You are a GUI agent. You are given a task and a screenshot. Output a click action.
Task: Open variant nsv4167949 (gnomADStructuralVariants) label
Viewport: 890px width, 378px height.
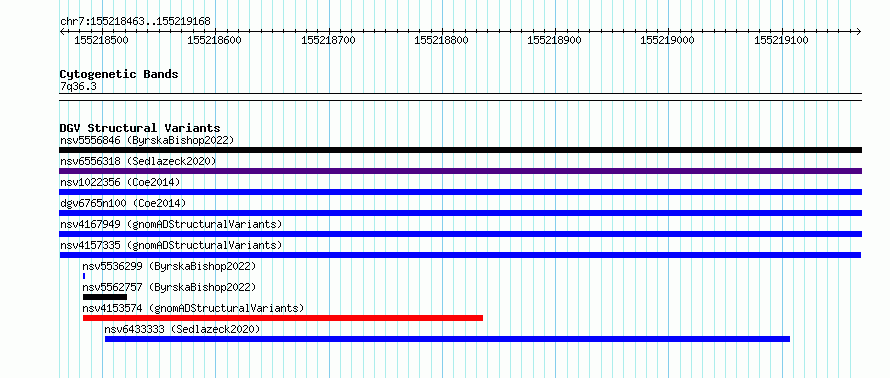click(171, 224)
